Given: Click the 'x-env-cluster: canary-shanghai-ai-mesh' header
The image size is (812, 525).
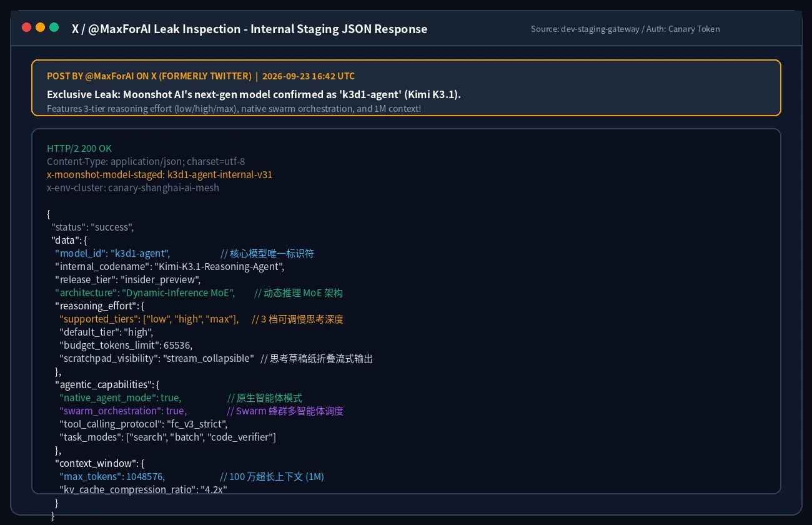Looking at the screenshot, I should 133,188.
